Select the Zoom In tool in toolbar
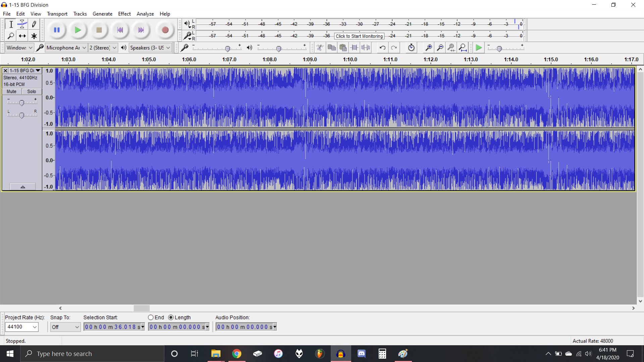 point(427,48)
